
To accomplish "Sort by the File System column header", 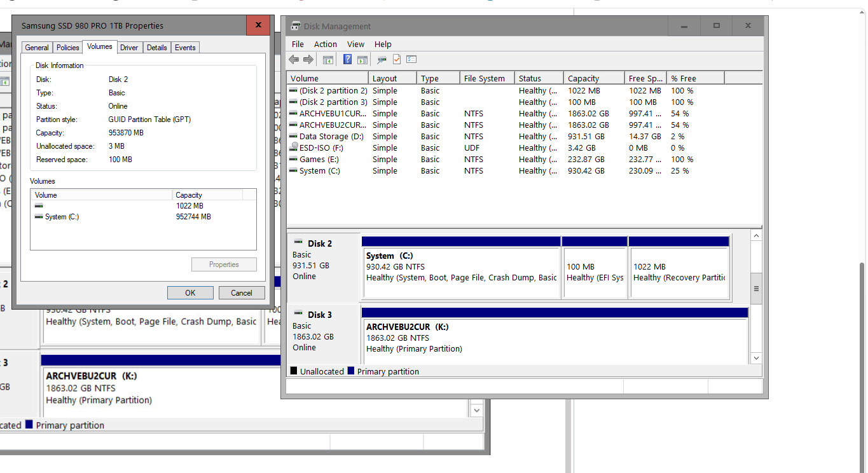I will pos(486,78).
